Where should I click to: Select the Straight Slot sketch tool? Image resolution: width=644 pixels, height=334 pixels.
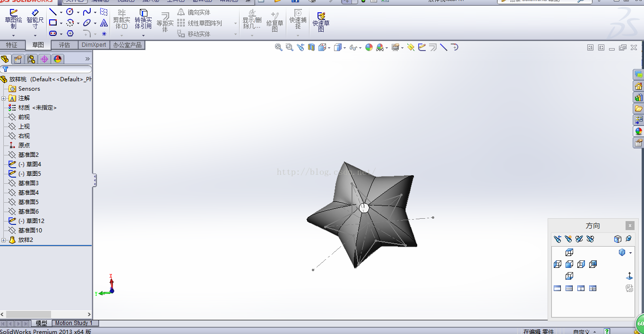point(53,34)
